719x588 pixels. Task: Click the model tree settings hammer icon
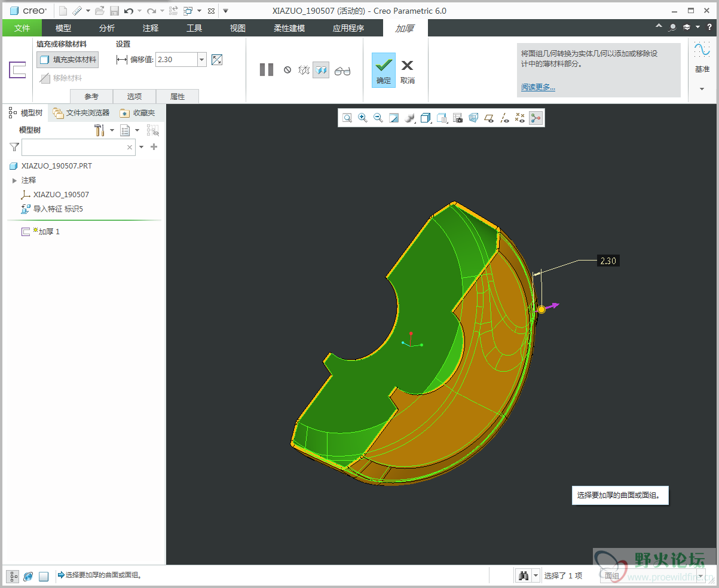click(x=100, y=130)
